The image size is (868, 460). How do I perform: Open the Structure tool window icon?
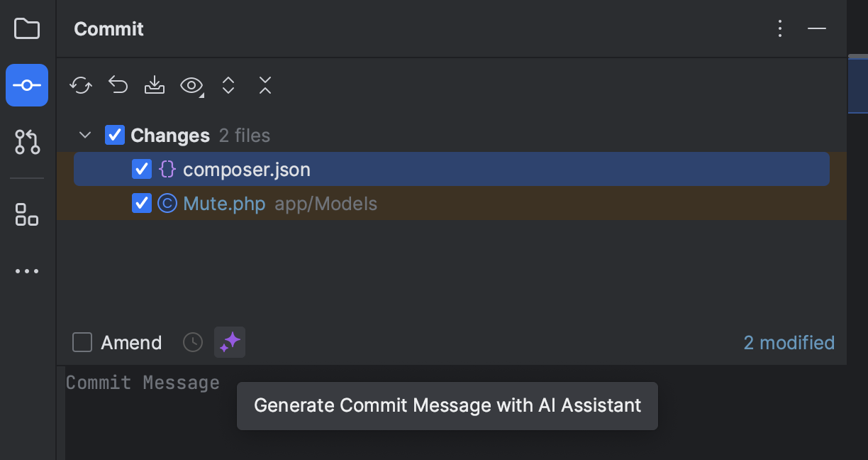(x=27, y=214)
